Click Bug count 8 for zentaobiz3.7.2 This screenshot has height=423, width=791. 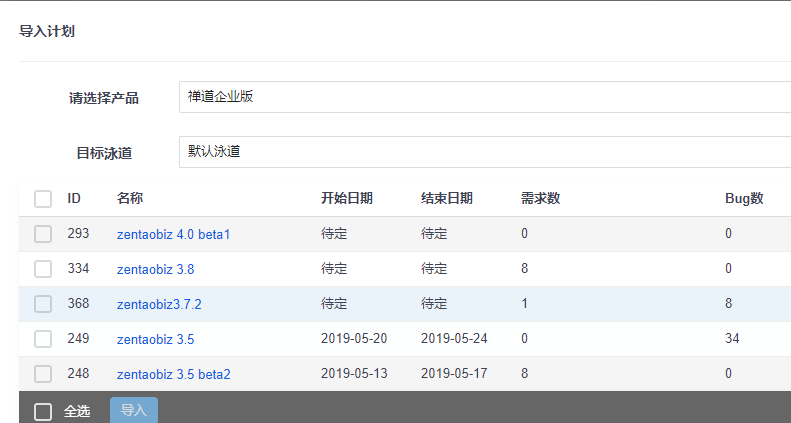[728, 304]
